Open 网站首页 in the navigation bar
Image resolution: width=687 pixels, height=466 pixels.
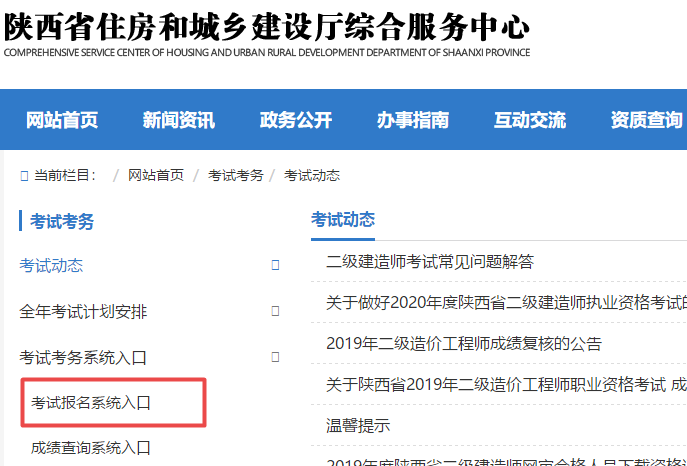coord(62,121)
